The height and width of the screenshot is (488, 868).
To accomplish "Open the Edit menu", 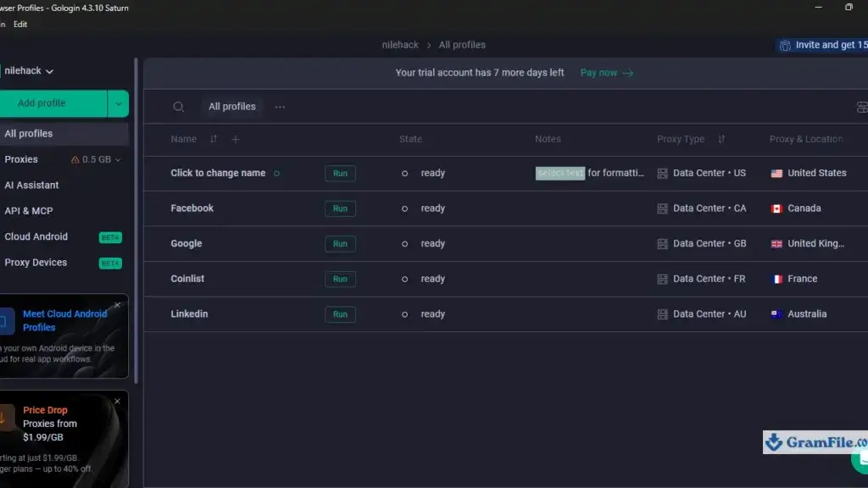I will coord(20,25).
